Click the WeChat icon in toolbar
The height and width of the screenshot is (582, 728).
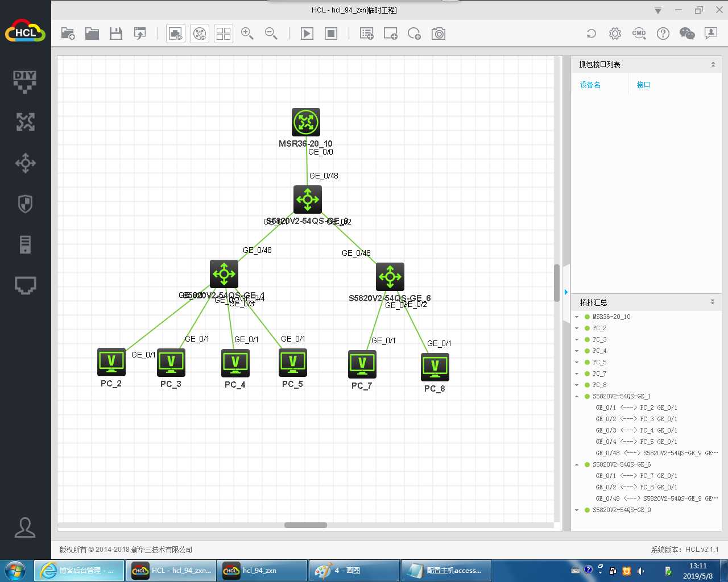coord(687,34)
